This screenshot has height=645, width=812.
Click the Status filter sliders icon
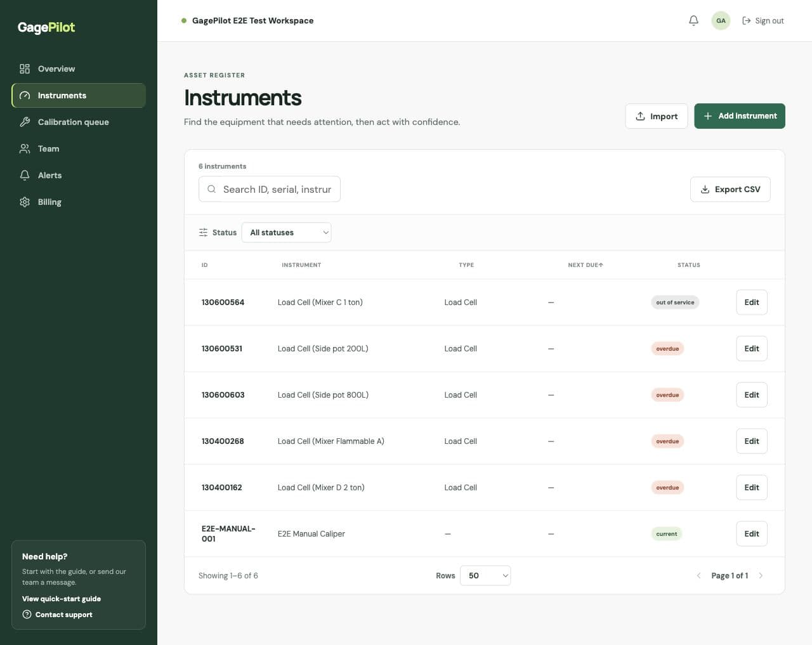click(x=203, y=232)
